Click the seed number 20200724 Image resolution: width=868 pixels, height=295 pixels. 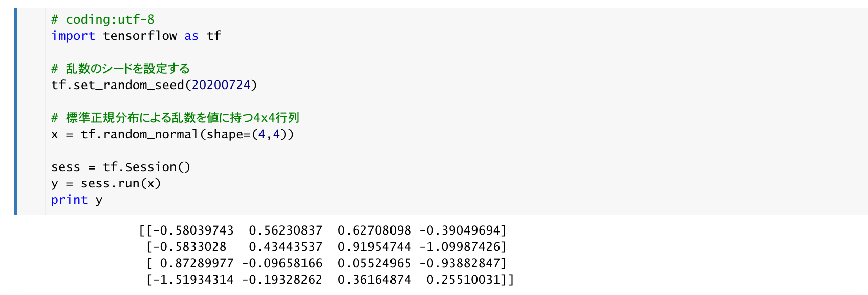[221, 85]
